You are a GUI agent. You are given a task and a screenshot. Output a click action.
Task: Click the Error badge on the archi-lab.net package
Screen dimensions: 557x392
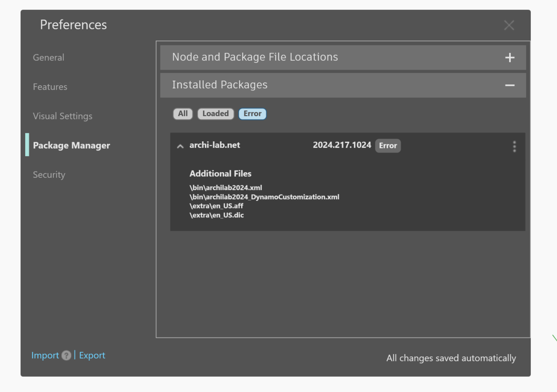click(x=388, y=145)
